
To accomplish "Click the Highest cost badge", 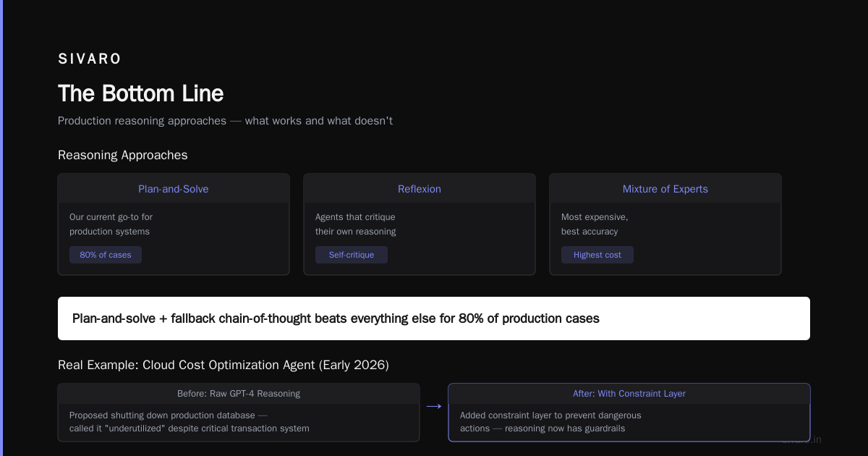I will coord(597,255).
